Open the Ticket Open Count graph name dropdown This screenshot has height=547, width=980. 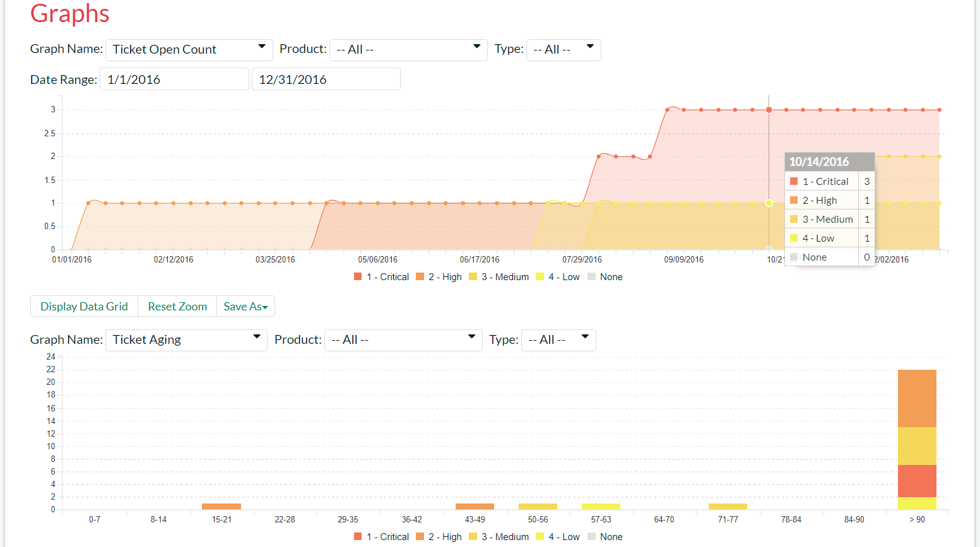189,50
